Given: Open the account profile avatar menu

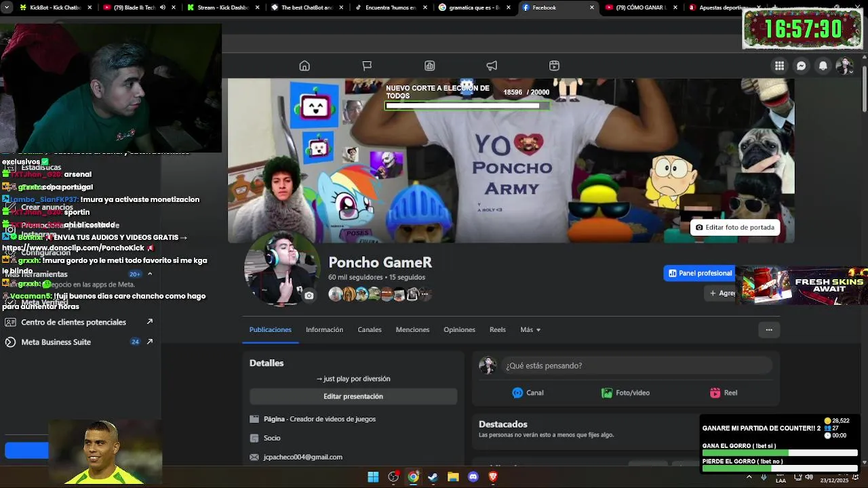Looking at the screenshot, I should click(844, 66).
